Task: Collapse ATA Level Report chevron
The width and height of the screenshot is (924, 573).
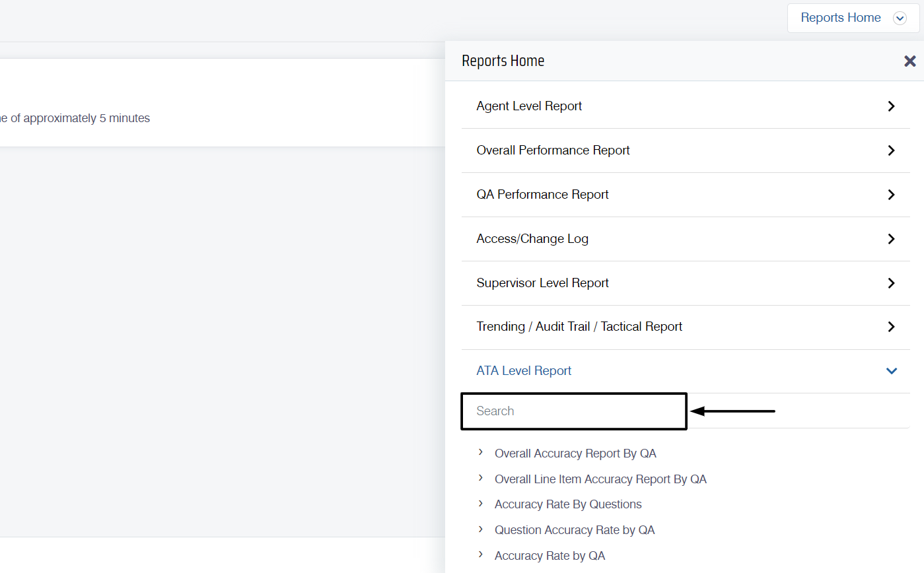Action: pos(891,371)
